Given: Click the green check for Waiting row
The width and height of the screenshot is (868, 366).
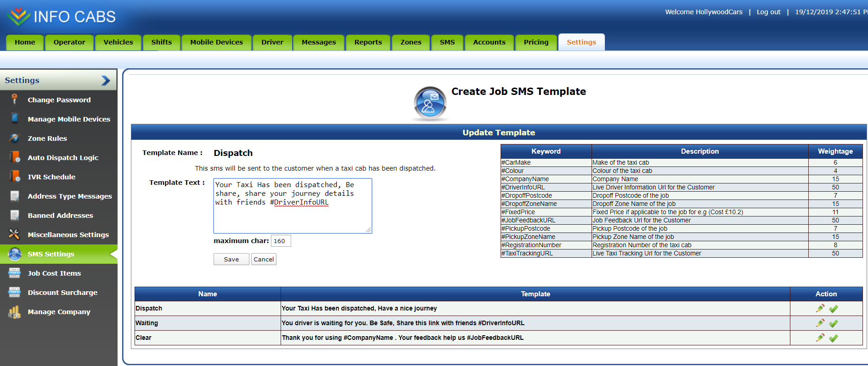Looking at the screenshot, I should [x=834, y=323].
